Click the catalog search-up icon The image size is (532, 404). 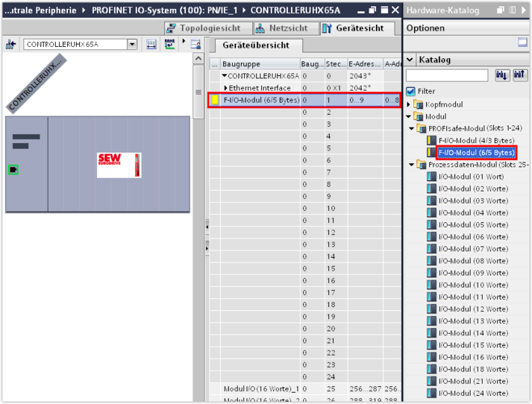click(519, 75)
